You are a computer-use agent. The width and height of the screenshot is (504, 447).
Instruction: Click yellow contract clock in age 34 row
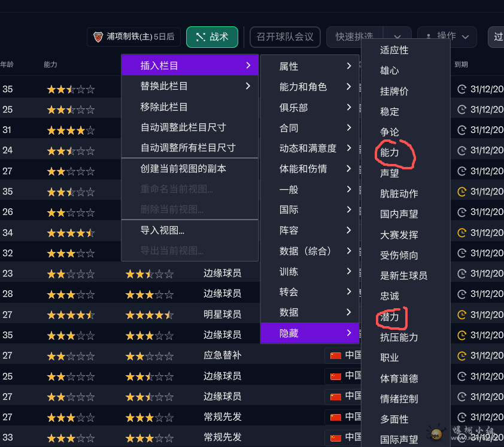click(x=462, y=232)
